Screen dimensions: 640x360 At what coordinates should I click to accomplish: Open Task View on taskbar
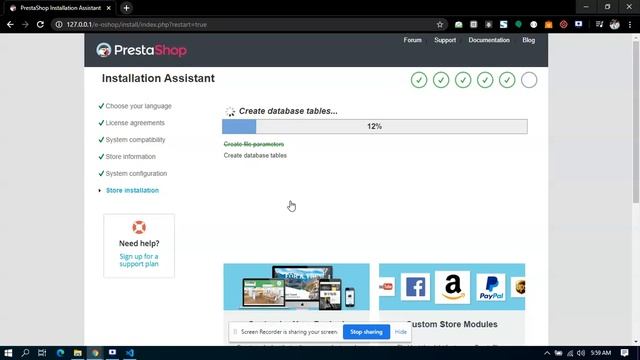[42, 353]
